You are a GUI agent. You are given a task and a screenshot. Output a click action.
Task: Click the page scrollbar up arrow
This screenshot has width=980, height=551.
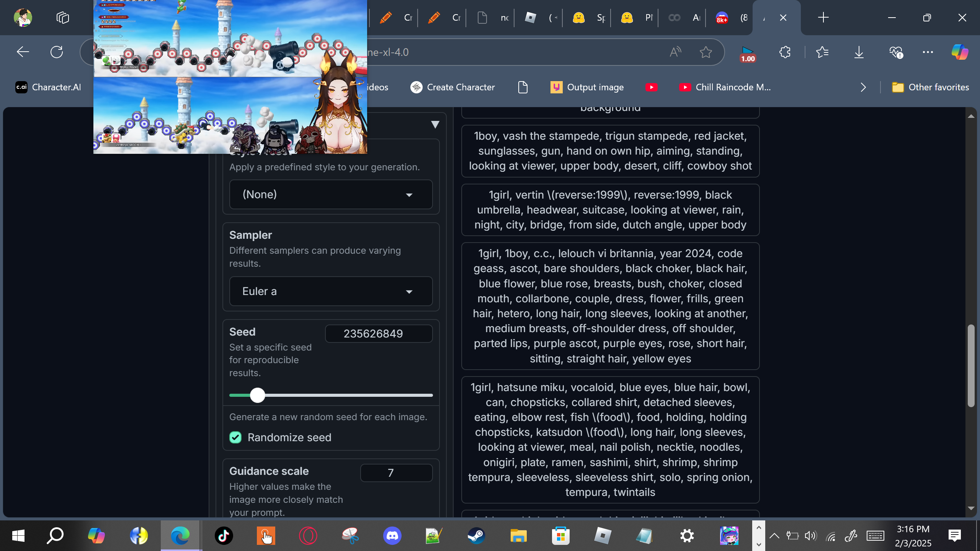[x=971, y=116]
